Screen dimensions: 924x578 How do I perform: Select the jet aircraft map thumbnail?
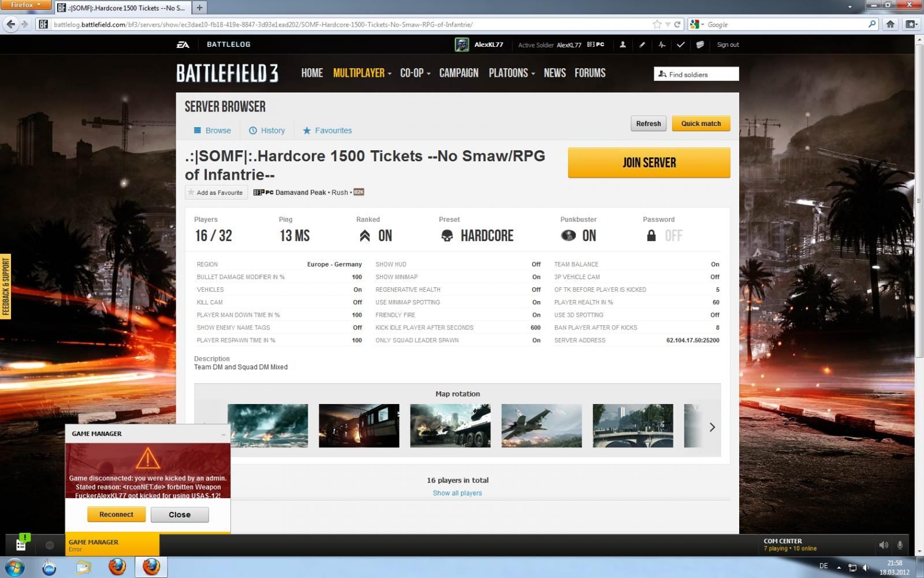click(541, 425)
